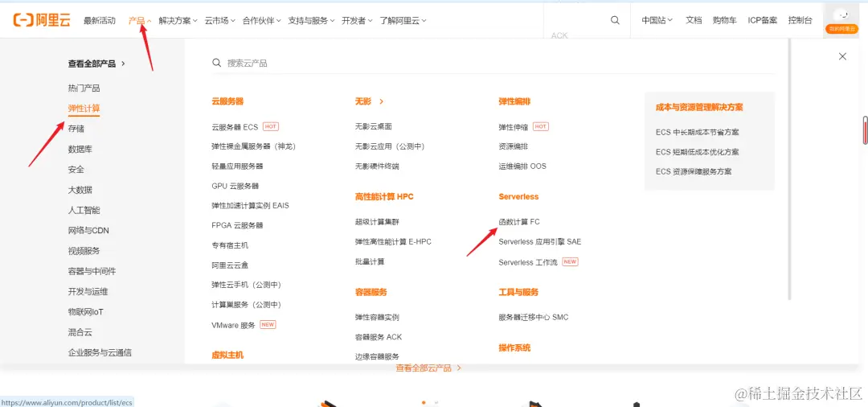
Task: Select 视频服务 category
Action: pos(84,251)
